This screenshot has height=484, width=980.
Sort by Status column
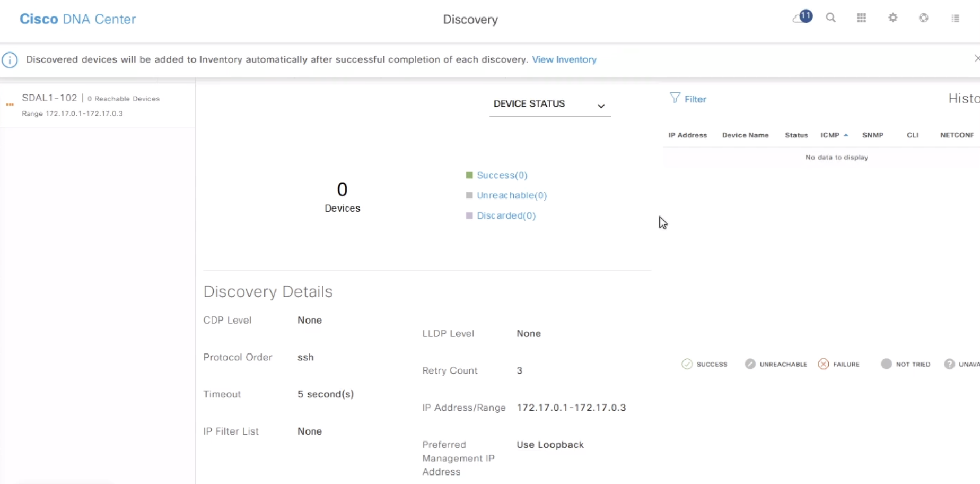796,135
